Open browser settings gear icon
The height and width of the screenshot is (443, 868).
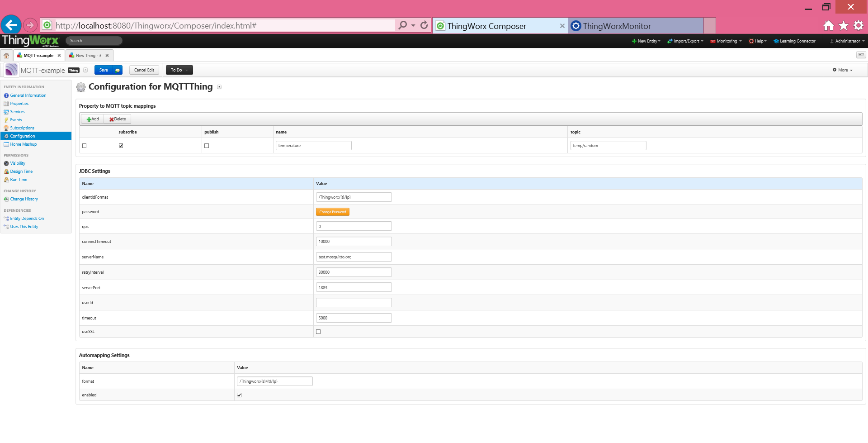[x=859, y=26]
